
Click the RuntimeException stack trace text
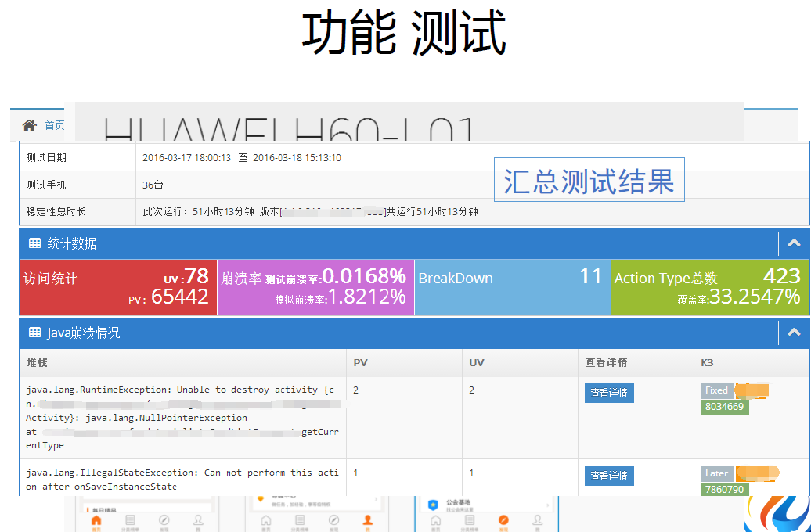[x=182, y=417]
